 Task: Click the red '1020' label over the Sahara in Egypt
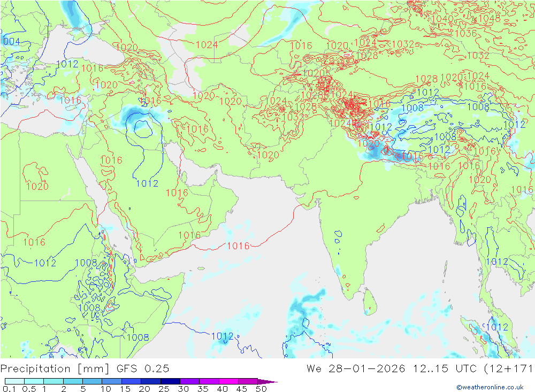click(37, 186)
